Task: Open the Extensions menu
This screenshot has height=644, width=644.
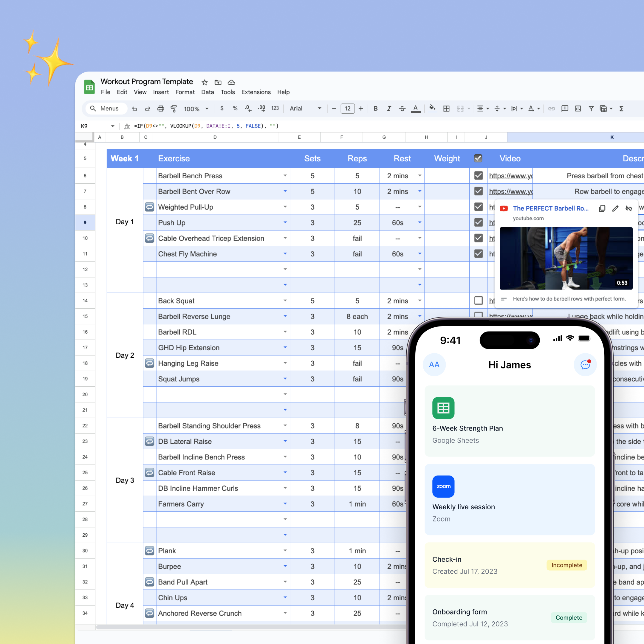Action: [256, 92]
